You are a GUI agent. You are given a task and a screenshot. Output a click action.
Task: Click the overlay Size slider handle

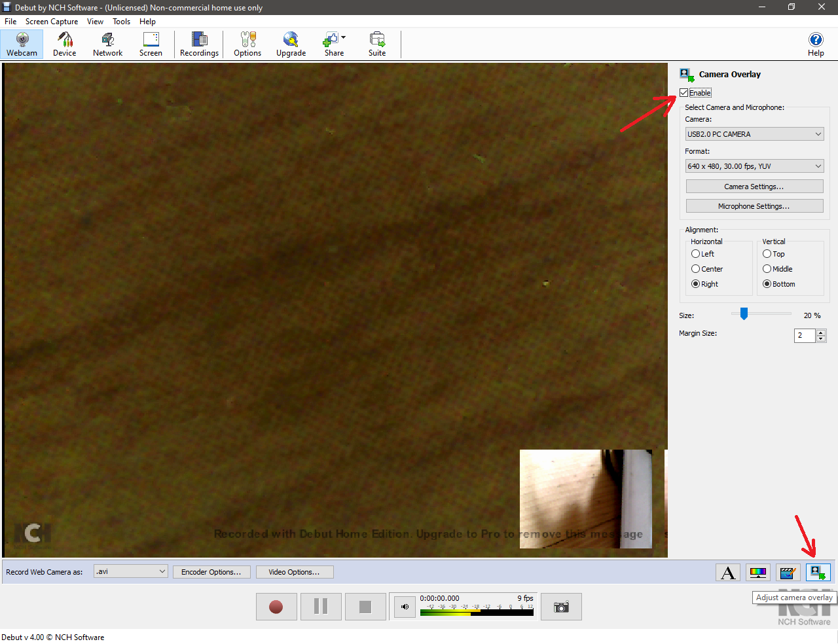pyautogui.click(x=744, y=314)
